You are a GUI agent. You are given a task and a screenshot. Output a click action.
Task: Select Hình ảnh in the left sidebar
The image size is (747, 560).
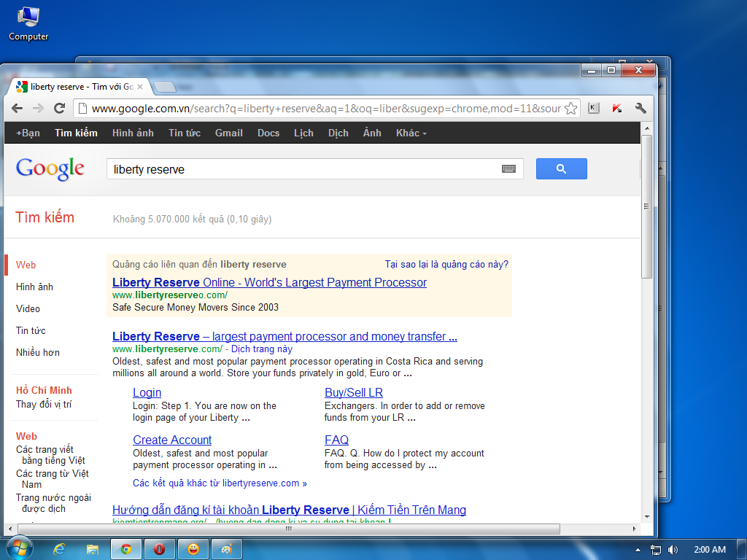34,287
